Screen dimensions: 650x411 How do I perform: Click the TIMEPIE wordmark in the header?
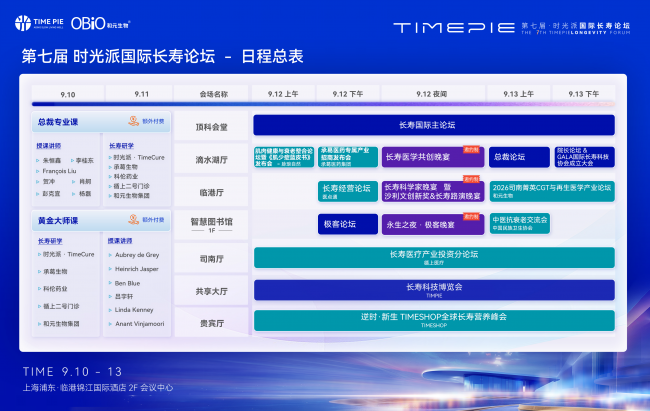click(454, 28)
